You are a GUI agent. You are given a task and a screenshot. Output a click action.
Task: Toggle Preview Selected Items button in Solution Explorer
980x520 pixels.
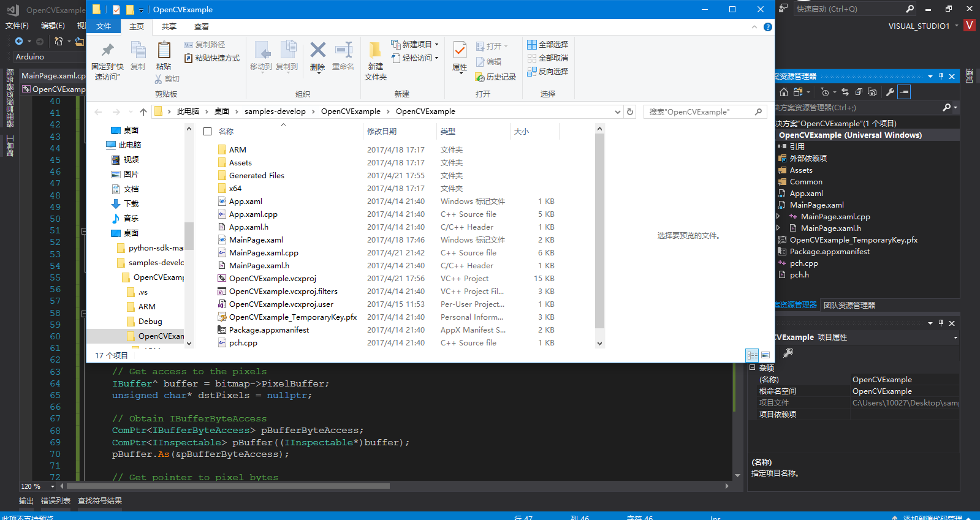pyautogui.click(x=904, y=92)
